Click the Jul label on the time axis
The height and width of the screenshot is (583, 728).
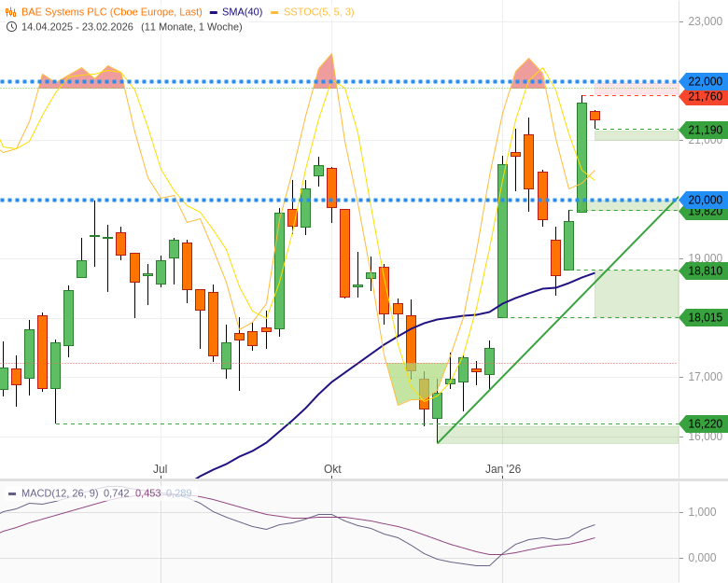click(x=161, y=468)
